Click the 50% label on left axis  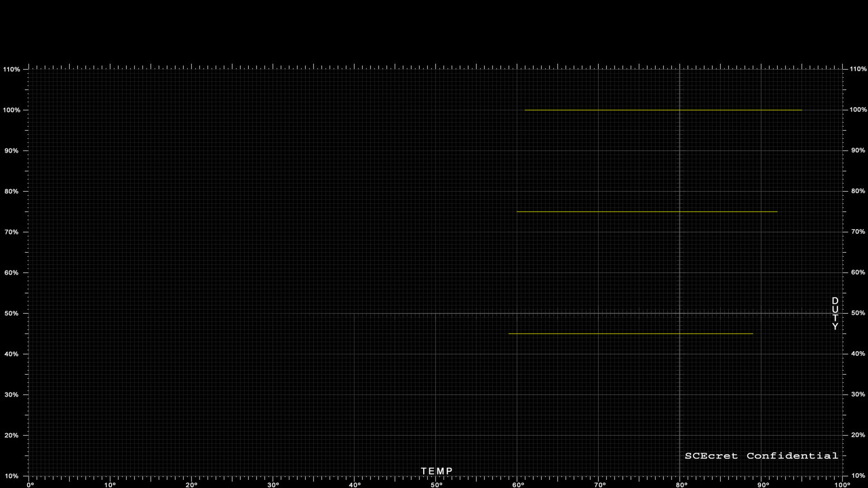(x=13, y=313)
